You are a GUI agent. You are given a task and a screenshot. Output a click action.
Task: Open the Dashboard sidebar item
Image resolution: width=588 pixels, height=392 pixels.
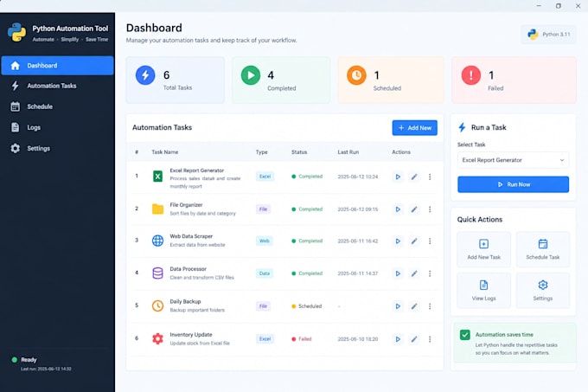point(57,66)
